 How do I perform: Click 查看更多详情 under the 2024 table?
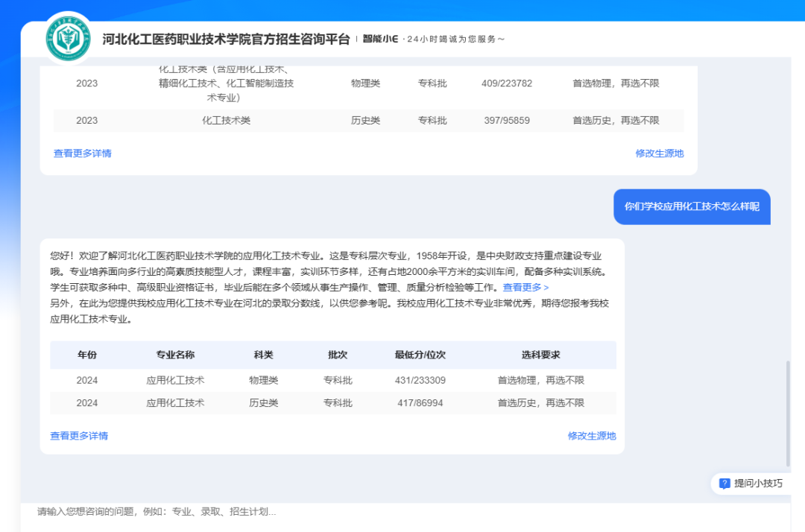(79, 436)
